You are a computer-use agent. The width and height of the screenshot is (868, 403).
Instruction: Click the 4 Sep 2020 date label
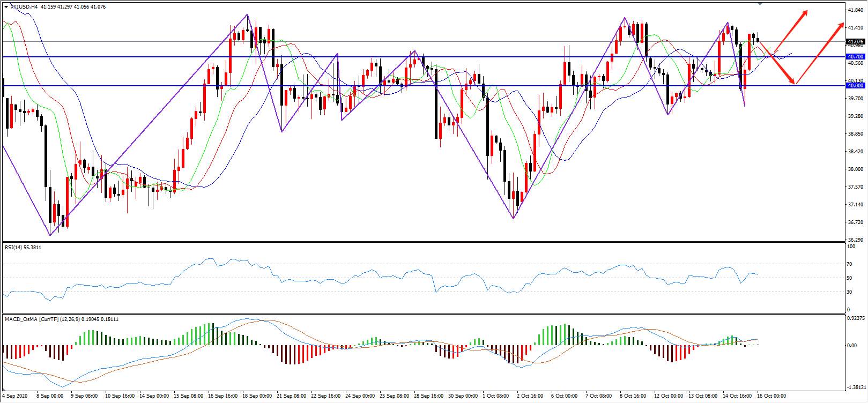pyautogui.click(x=16, y=396)
